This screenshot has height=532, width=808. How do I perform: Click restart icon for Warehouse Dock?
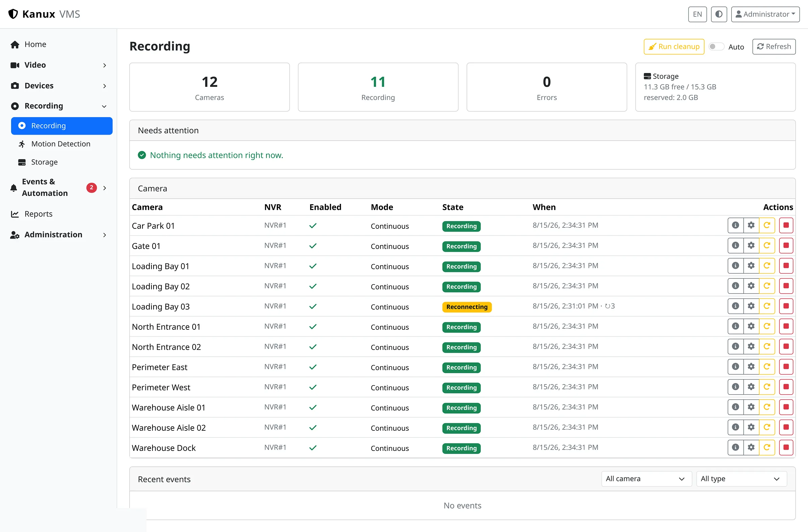(x=767, y=448)
